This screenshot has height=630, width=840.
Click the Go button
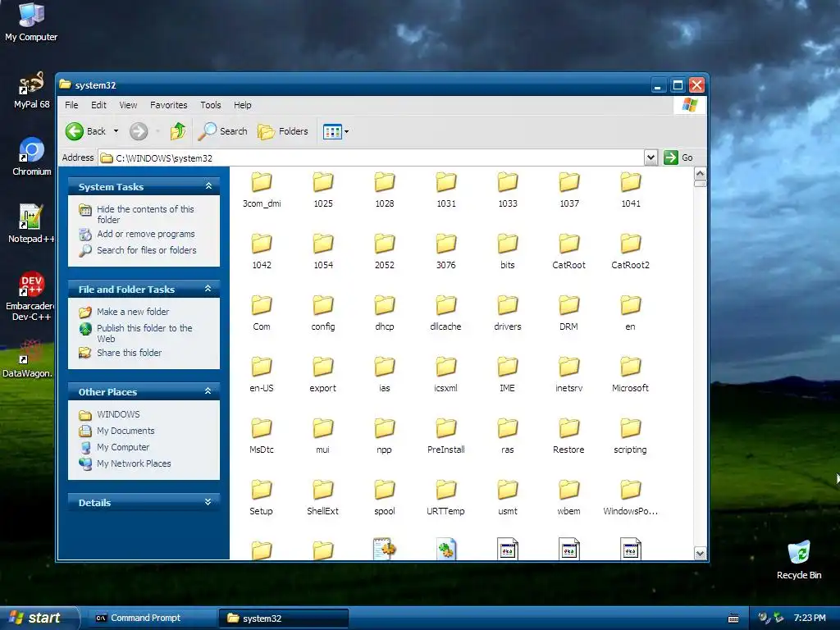(x=678, y=157)
